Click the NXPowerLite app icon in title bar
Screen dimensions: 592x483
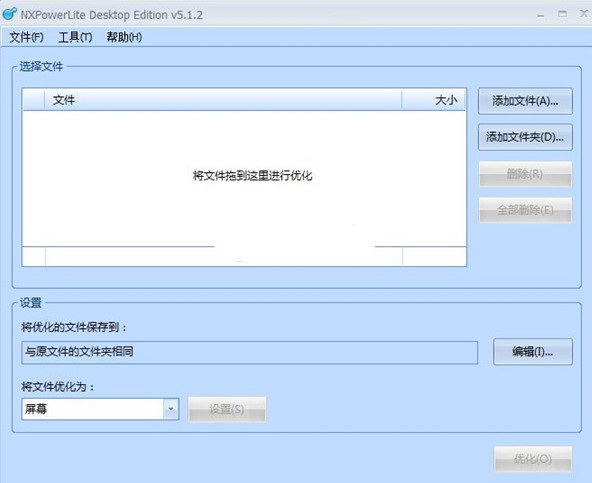pyautogui.click(x=9, y=14)
